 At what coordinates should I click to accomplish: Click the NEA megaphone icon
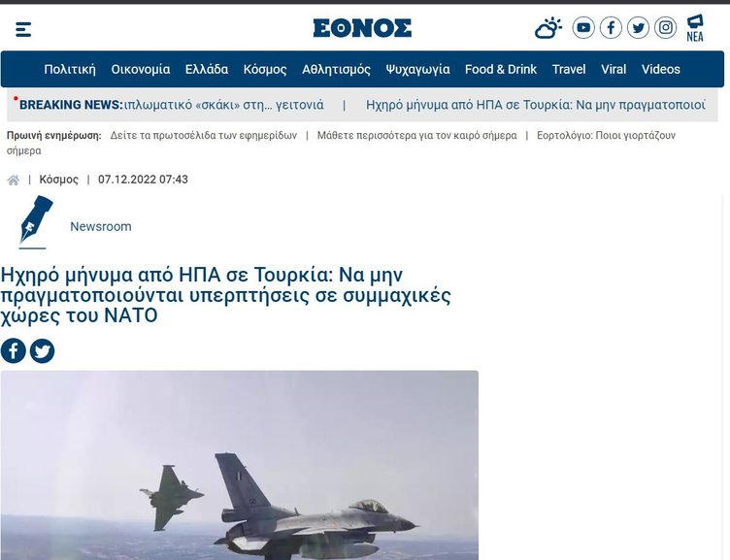(x=695, y=28)
